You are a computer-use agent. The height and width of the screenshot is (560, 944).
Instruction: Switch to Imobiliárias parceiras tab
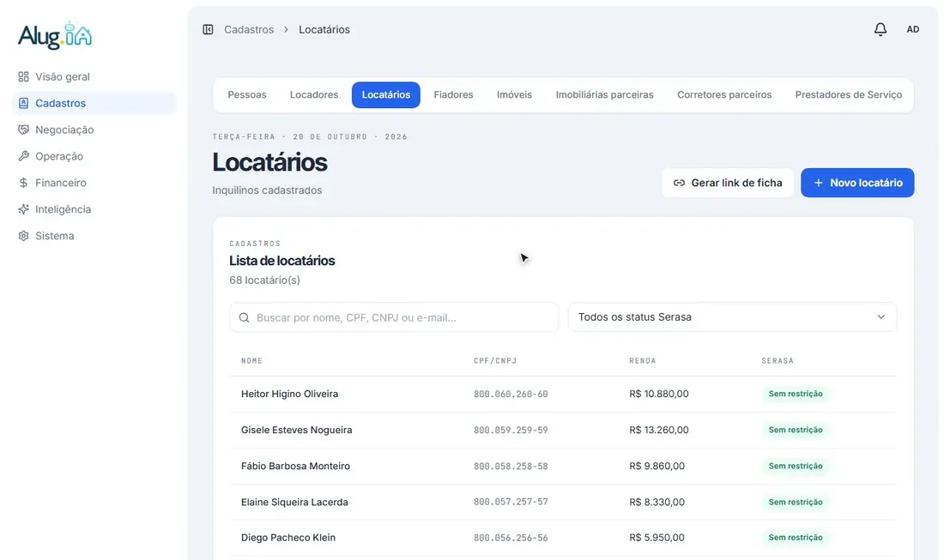(x=604, y=94)
